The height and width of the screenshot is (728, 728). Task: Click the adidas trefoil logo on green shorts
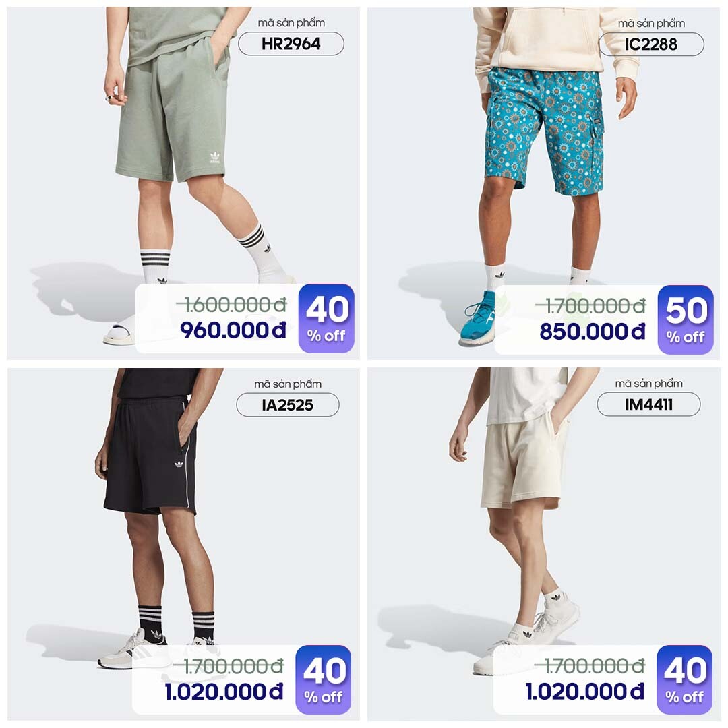[215, 158]
